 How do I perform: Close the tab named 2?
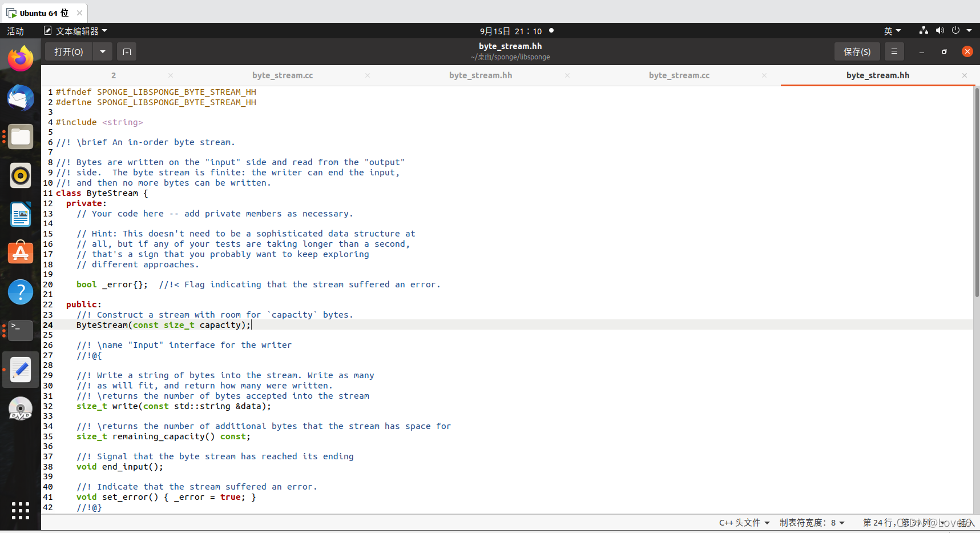point(171,75)
